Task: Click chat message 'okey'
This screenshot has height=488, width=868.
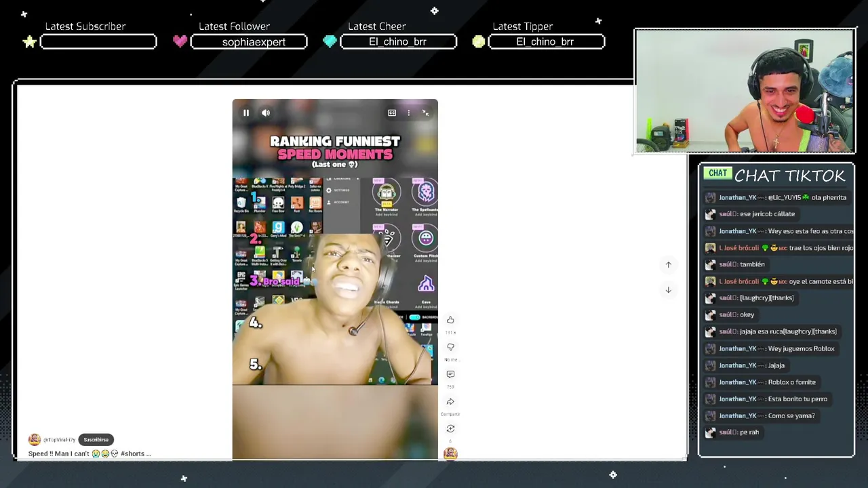Action: pos(747,314)
